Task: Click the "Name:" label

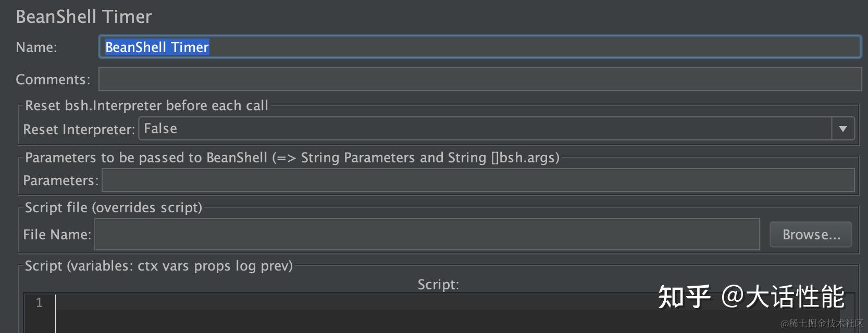Action: [x=36, y=47]
